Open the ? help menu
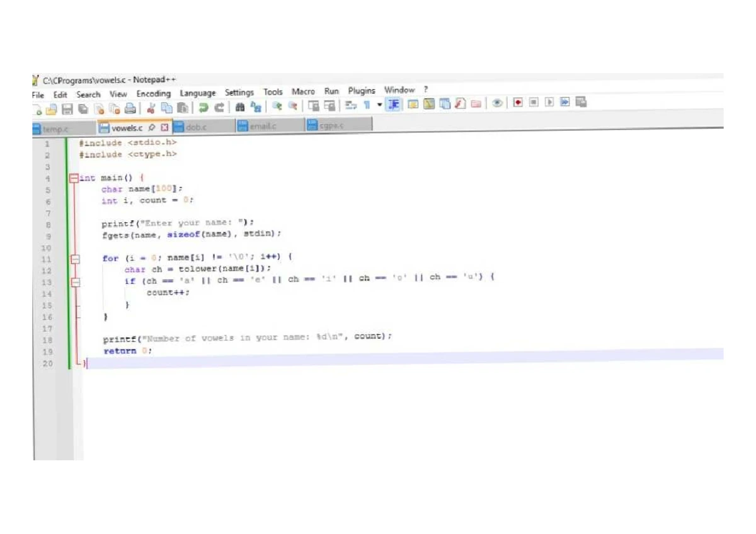The image size is (756, 534). tap(426, 89)
